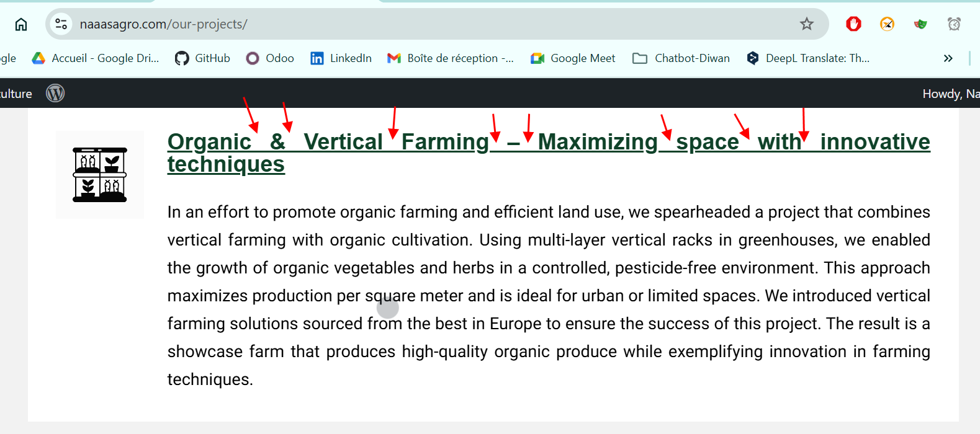Open the green mask extension icon
Viewport: 980px width, 434px height.
click(920, 24)
